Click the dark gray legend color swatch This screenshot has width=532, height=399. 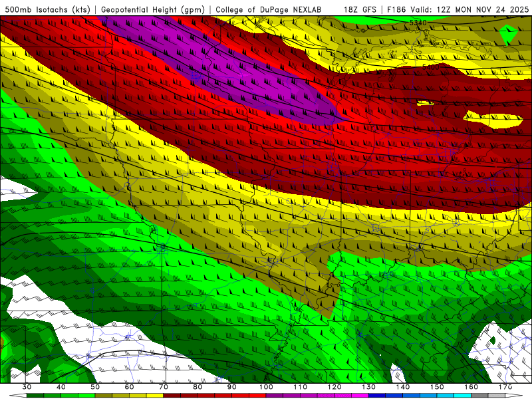tap(479, 396)
